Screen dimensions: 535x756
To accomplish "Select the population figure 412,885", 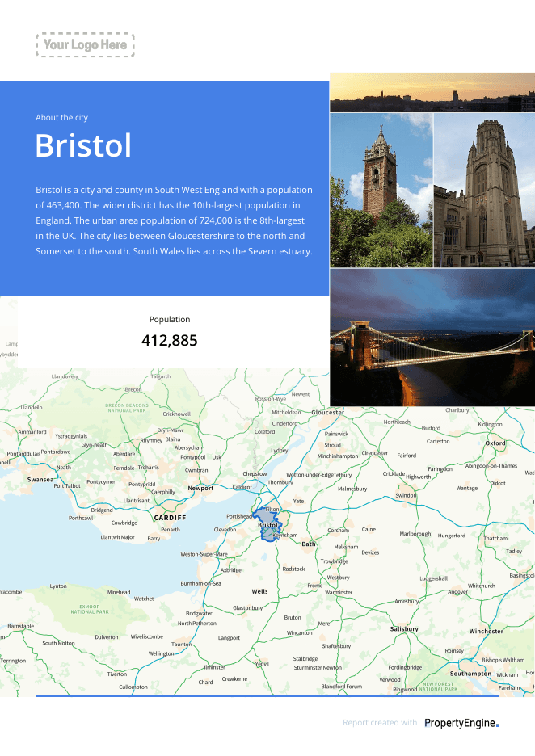I will pos(170,340).
